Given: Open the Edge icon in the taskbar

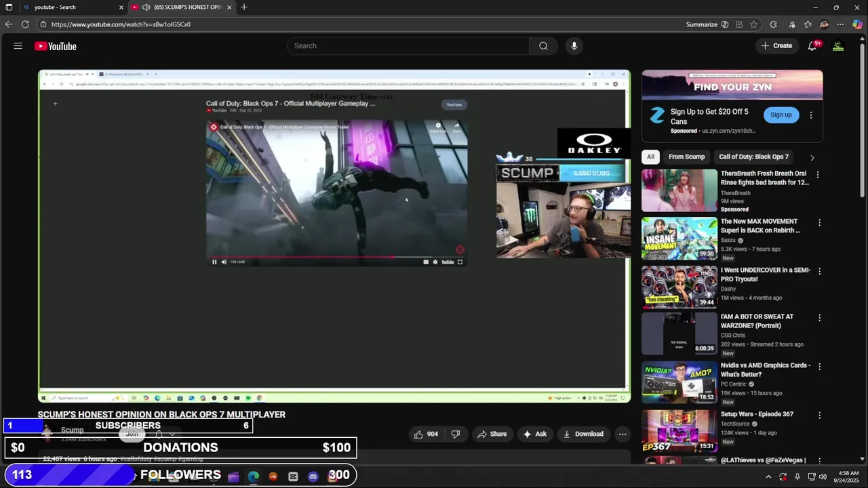Looking at the screenshot, I should (x=253, y=476).
